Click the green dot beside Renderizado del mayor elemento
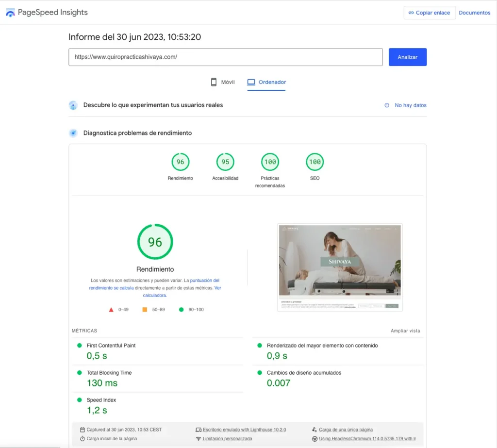 (x=260, y=346)
